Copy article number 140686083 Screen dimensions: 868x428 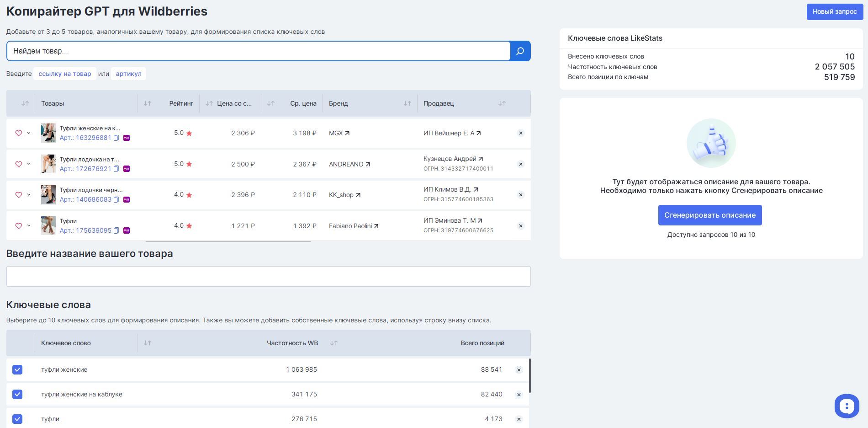point(116,199)
